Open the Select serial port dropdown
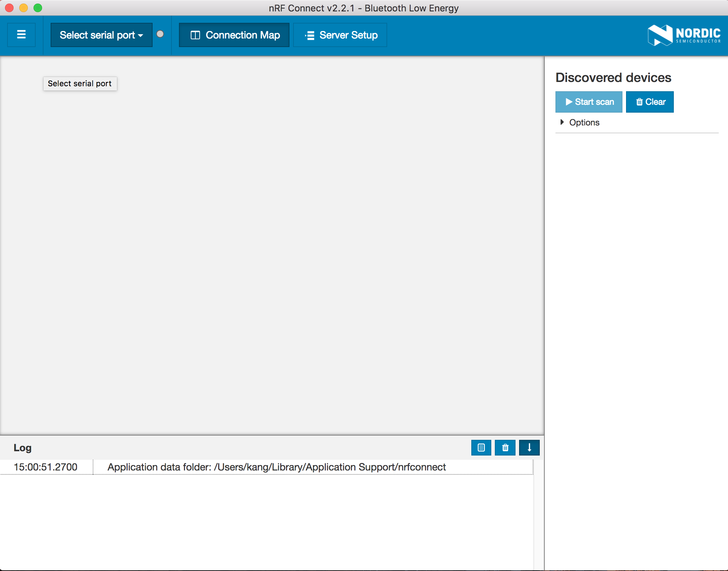The height and width of the screenshot is (571, 728). tap(101, 35)
